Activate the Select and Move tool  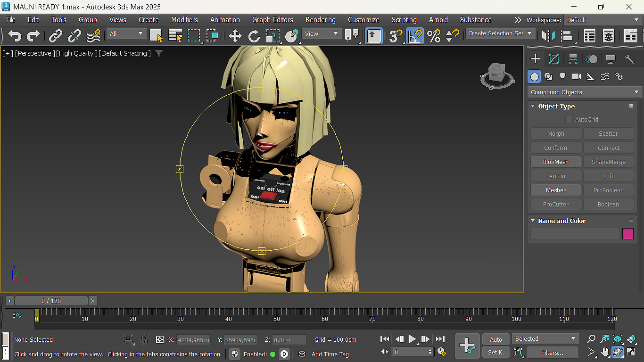[235, 36]
